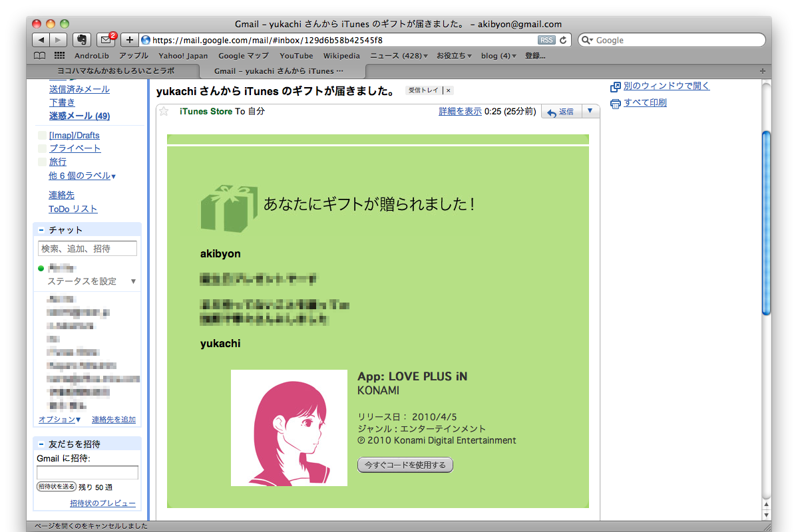Image resolution: width=798 pixels, height=532 pixels.
Task: Switch to the ヨコハマなんかおもしろいことラボ tab
Action: (x=115, y=71)
